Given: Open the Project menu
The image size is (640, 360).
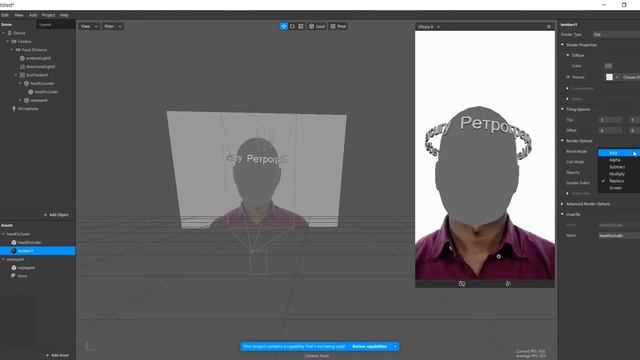Looking at the screenshot, I should click(48, 15).
